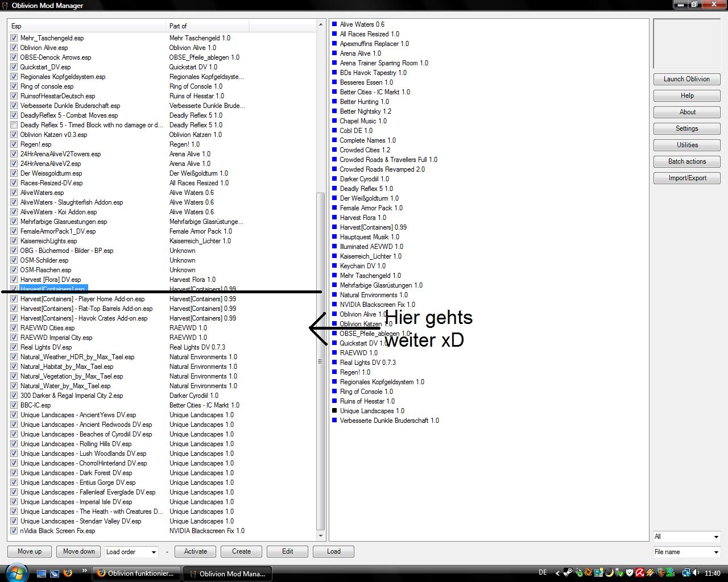Viewport: 728px width, 582px height.
Task: Open Firefox from the quick launch bar
Action: [68, 573]
